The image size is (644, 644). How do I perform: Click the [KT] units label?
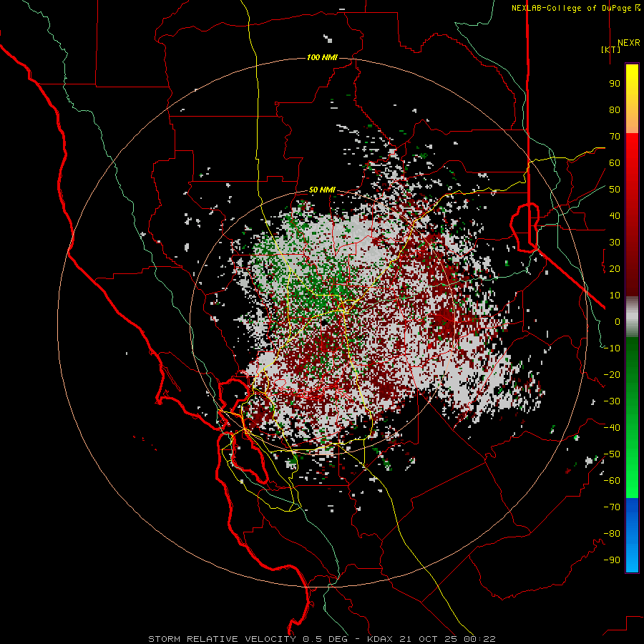[x=611, y=49]
